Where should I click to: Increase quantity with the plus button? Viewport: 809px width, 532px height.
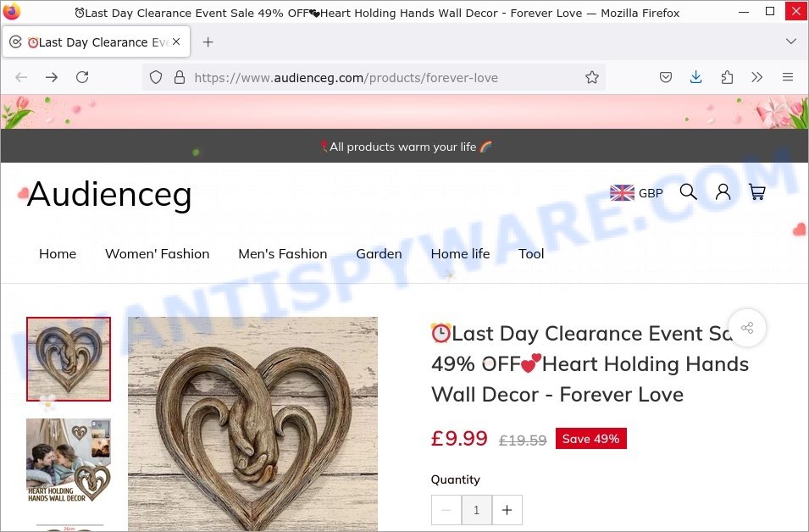507,510
